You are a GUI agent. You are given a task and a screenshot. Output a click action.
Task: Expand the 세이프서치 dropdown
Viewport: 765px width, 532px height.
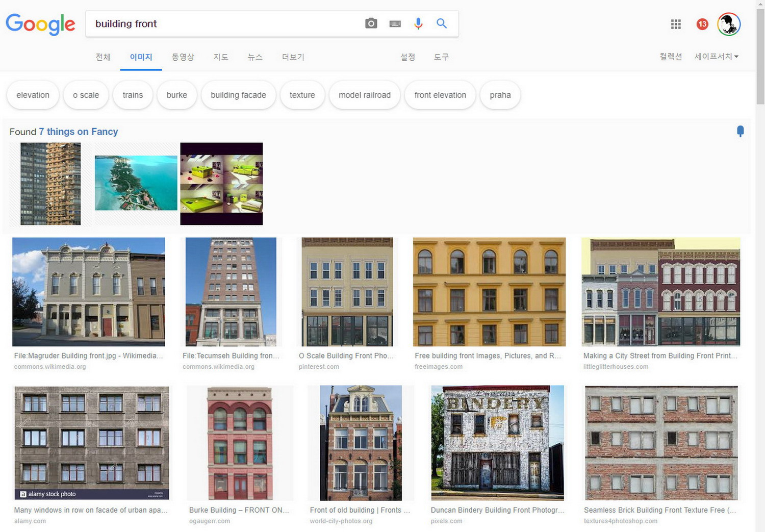(x=716, y=57)
